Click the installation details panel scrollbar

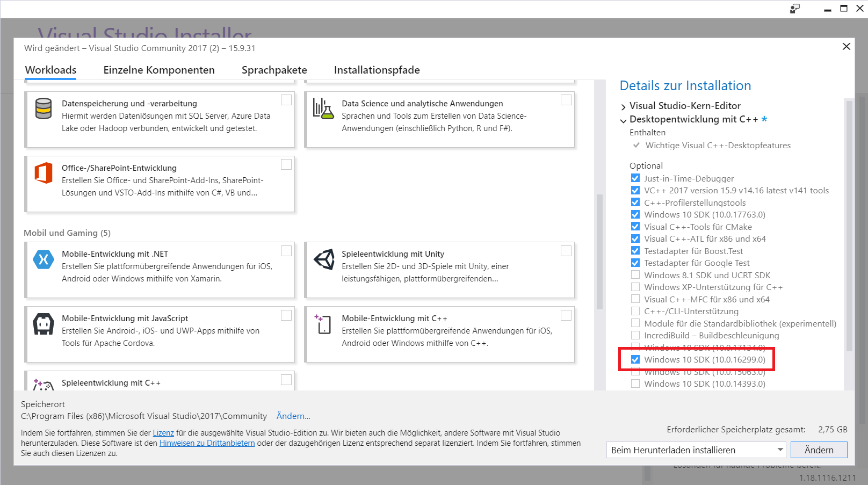pos(849,226)
